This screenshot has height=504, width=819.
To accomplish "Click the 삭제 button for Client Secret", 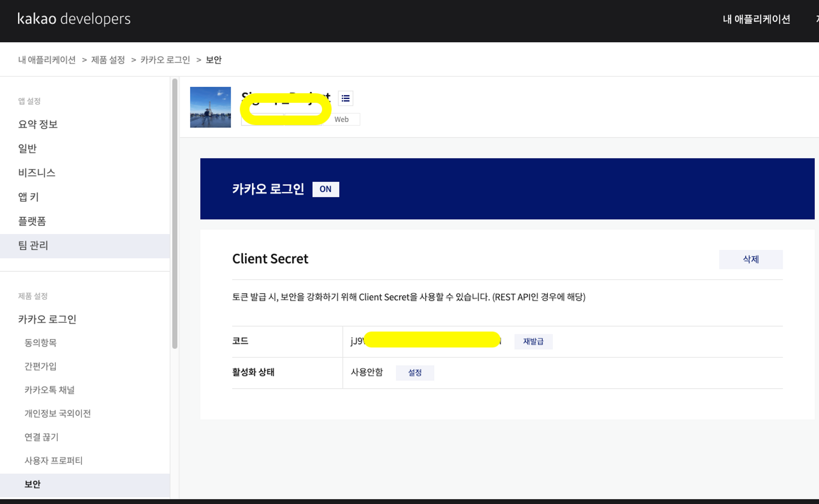I will (750, 259).
